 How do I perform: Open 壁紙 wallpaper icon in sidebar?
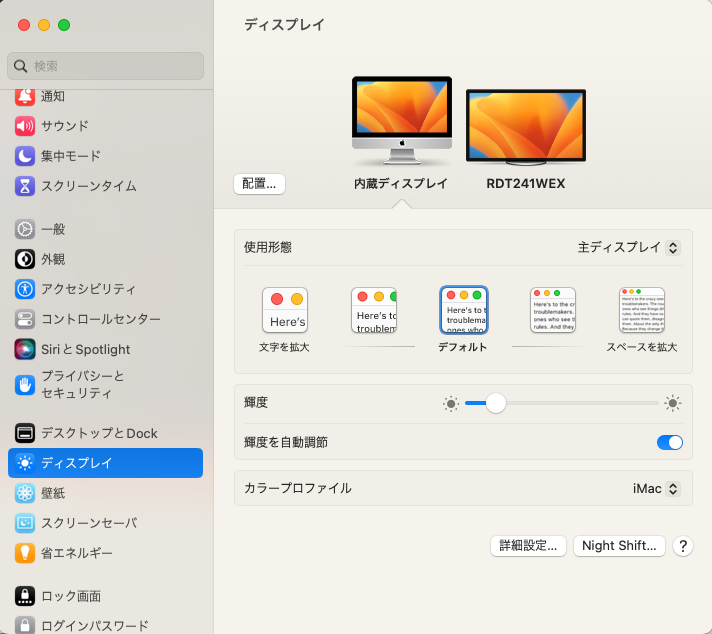click(x=25, y=493)
